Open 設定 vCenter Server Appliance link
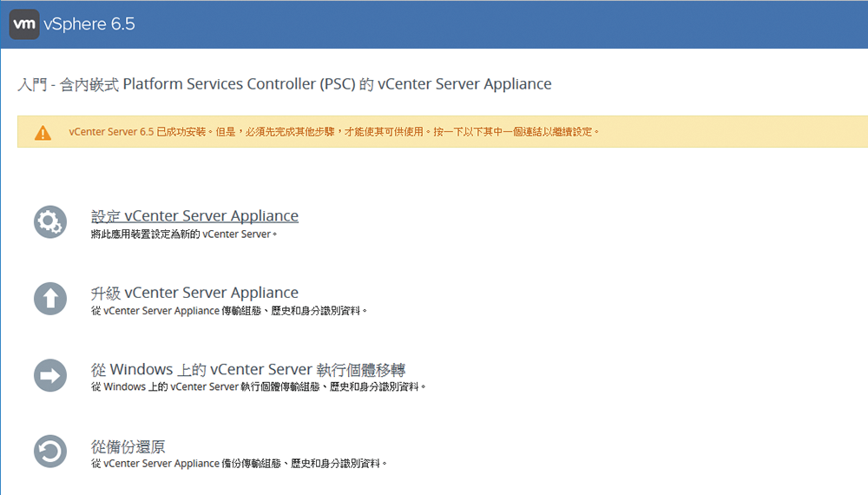This screenshot has width=868, height=495. [x=194, y=215]
